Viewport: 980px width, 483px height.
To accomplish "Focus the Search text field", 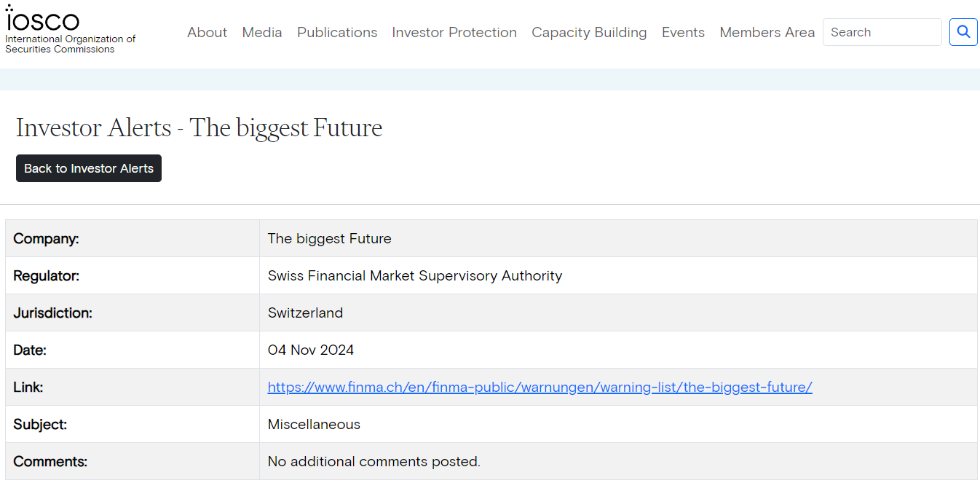I will pyautogui.click(x=882, y=32).
